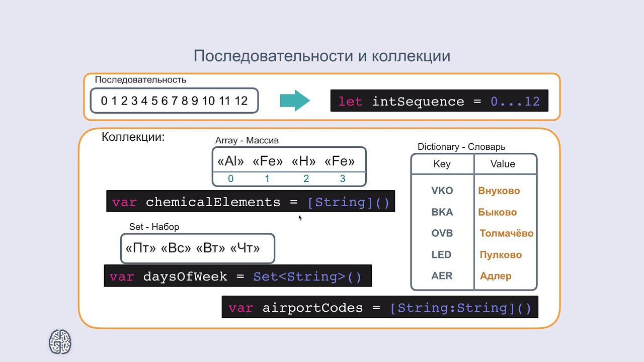
Task: Click the 'Последовательность' label
Action: (x=140, y=80)
